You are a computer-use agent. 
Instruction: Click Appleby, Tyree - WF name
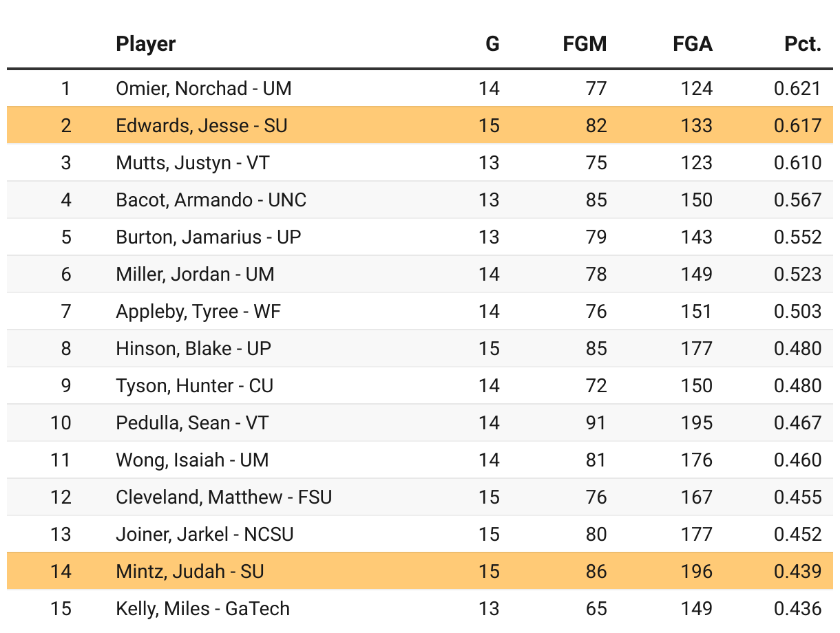[x=198, y=312]
